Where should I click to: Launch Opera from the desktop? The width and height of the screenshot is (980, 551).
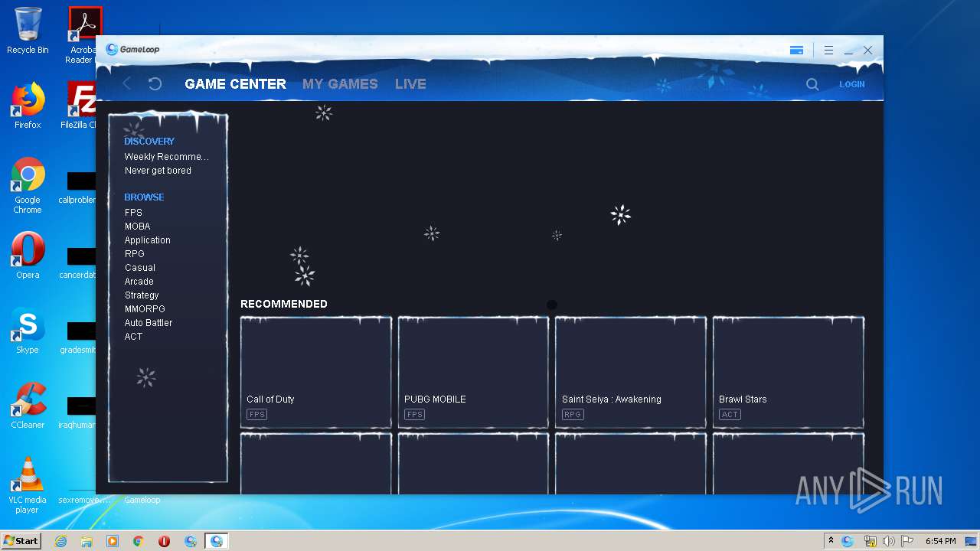click(x=28, y=255)
